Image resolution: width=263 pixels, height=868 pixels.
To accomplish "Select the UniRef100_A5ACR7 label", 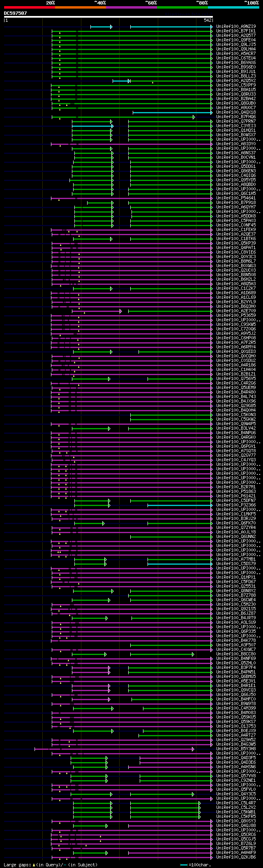I will (236, 54).
